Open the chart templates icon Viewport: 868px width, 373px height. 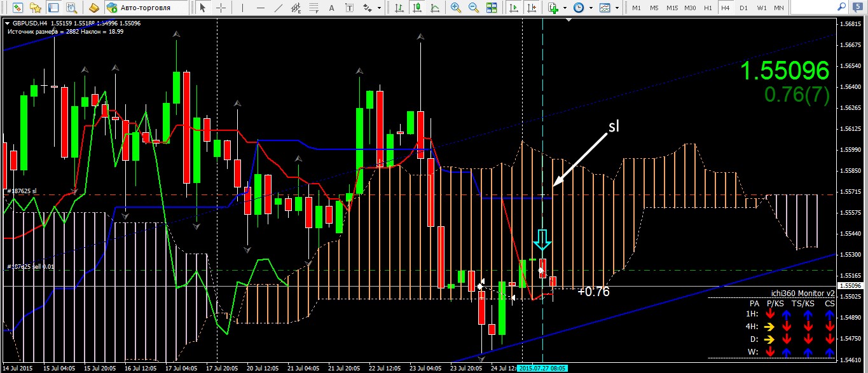click(x=604, y=8)
